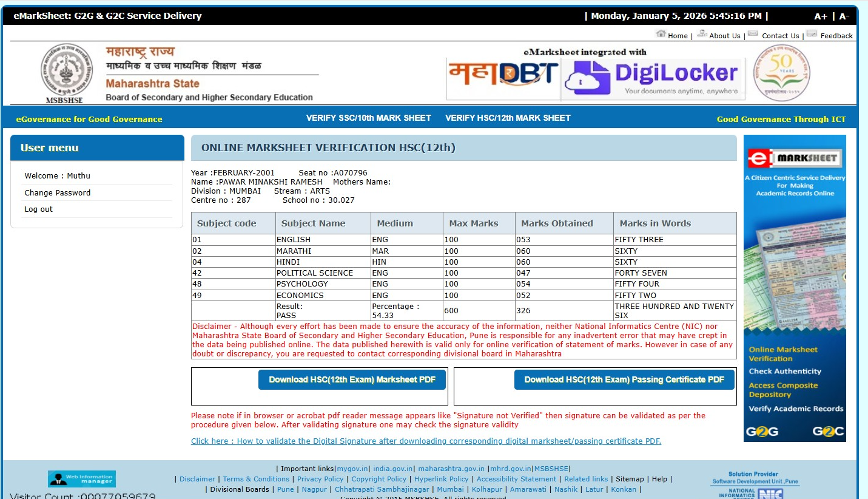Open the About Us link
Viewport: 868px width, 499px height.
click(x=725, y=36)
